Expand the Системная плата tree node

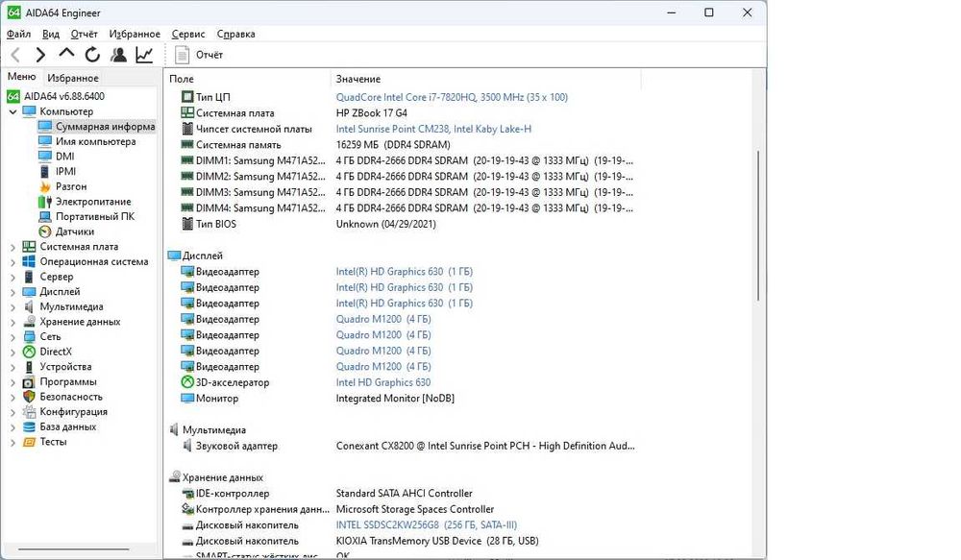click(x=12, y=248)
